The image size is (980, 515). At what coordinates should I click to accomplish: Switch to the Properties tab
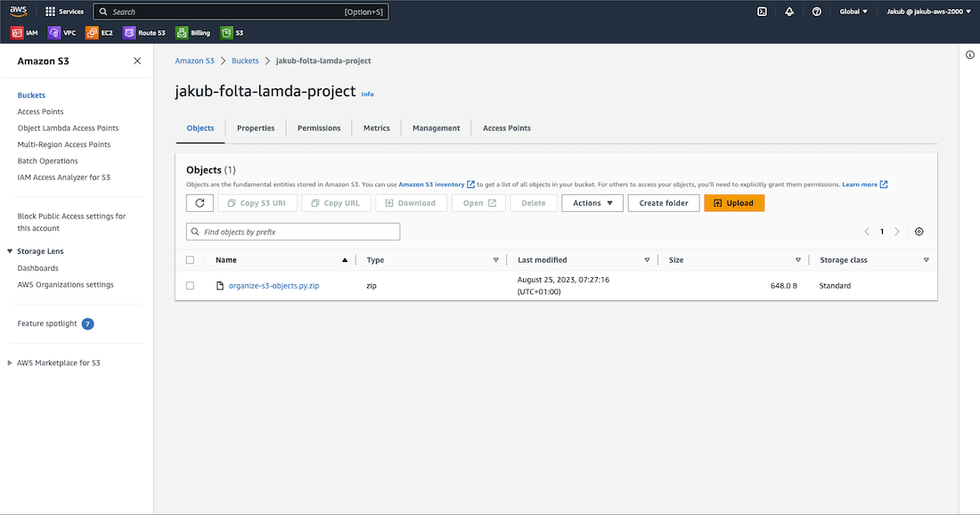(256, 128)
